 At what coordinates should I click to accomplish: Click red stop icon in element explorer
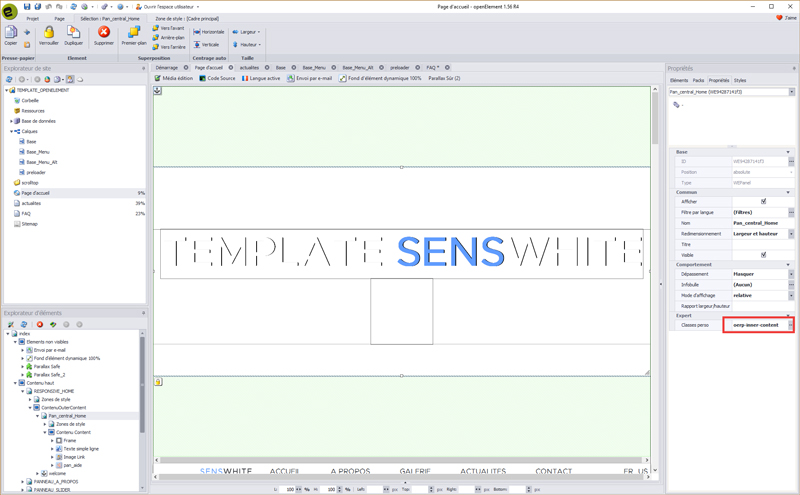click(40, 324)
